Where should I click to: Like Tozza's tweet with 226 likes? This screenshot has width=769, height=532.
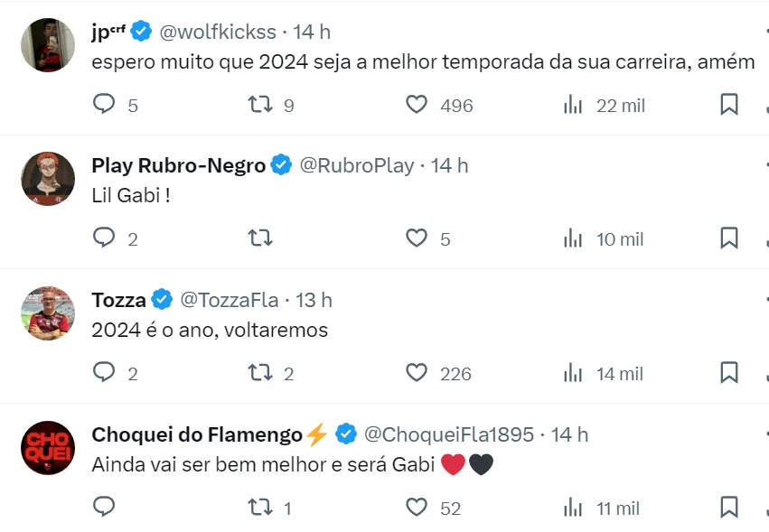(x=416, y=373)
